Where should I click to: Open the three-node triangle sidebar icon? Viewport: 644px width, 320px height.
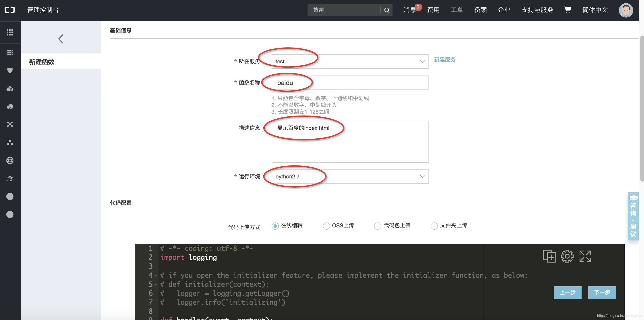[x=10, y=142]
